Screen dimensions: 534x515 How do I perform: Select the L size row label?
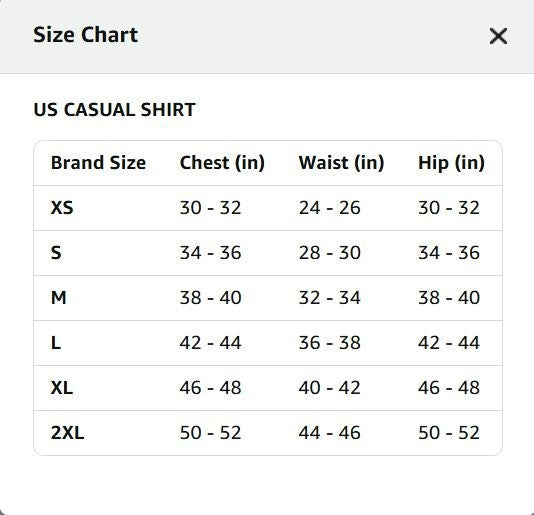click(x=56, y=342)
